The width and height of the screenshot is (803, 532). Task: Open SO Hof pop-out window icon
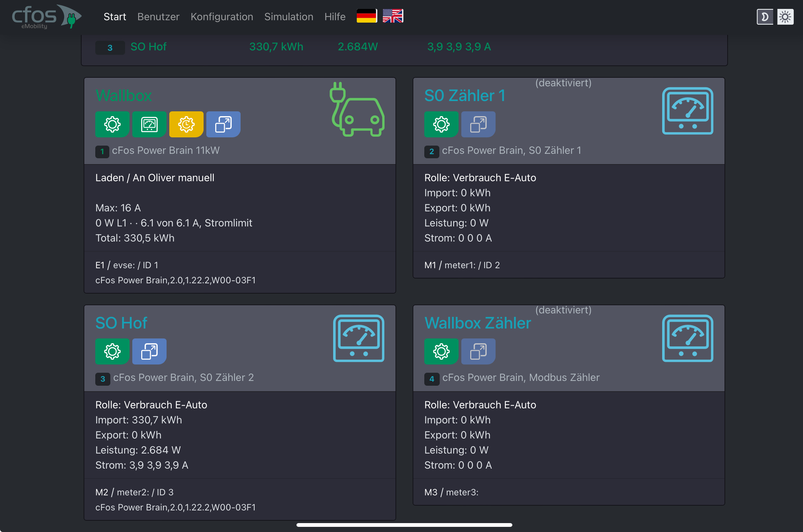[x=149, y=351]
